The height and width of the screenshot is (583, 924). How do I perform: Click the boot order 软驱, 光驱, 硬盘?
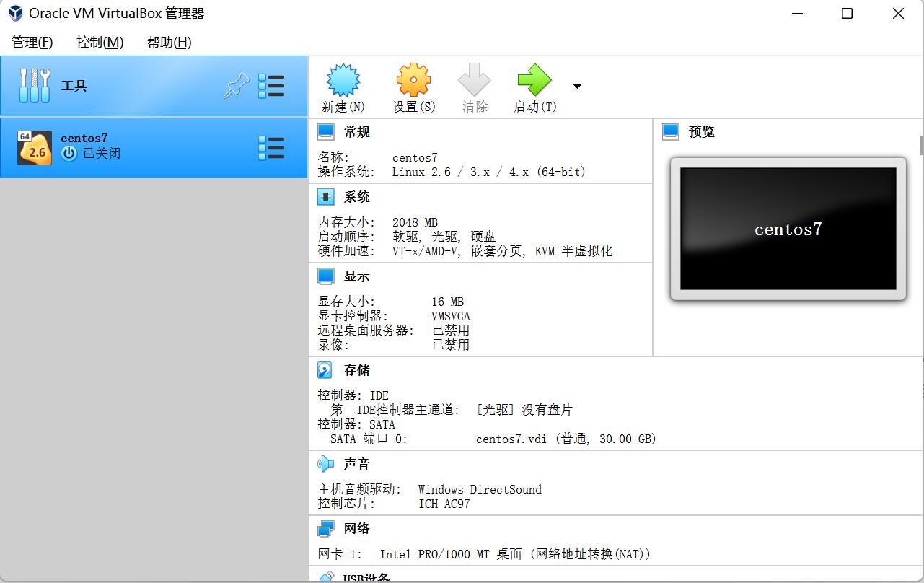pos(444,237)
